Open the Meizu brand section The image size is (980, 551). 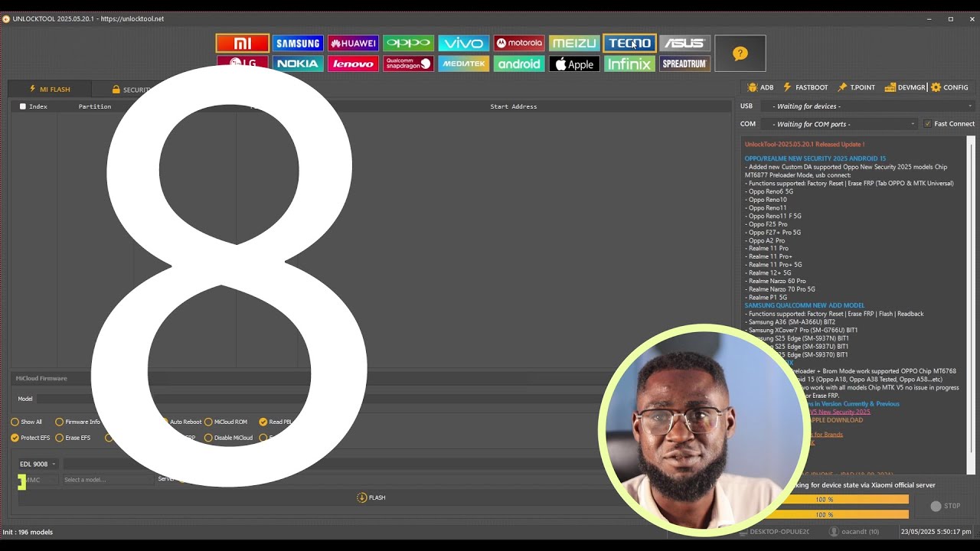click(574, 44)
